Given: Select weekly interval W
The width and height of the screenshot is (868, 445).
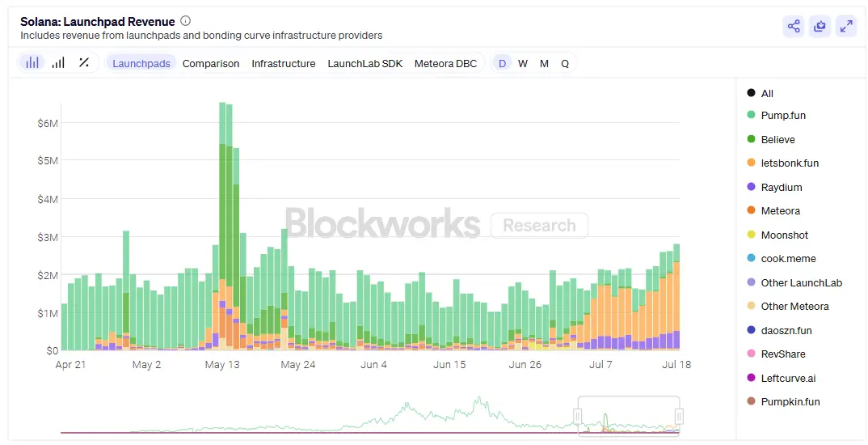Looking at the screenshot, I should tap(523, 63).
